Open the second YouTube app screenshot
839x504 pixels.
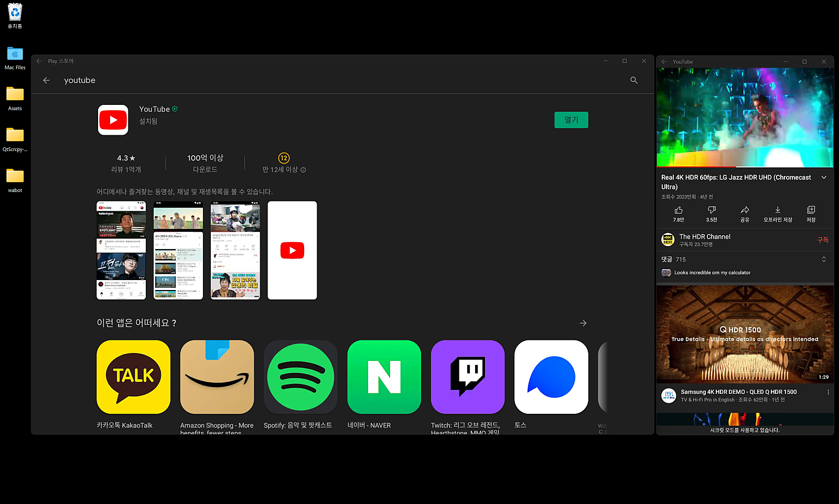178,250
